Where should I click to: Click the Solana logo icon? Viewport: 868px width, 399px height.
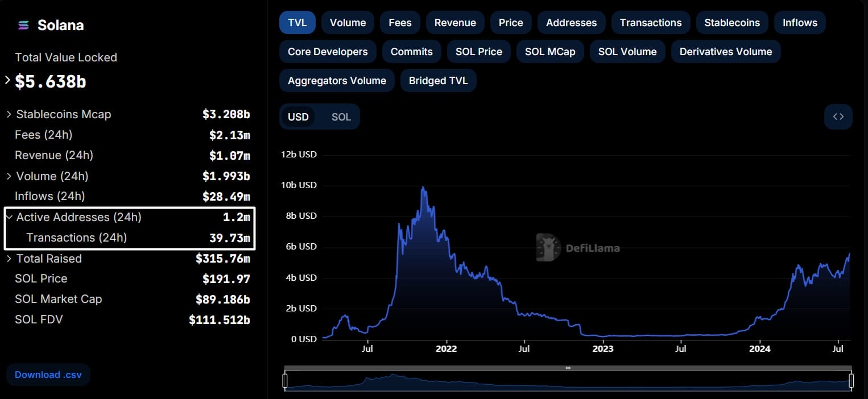pos(23,25)
